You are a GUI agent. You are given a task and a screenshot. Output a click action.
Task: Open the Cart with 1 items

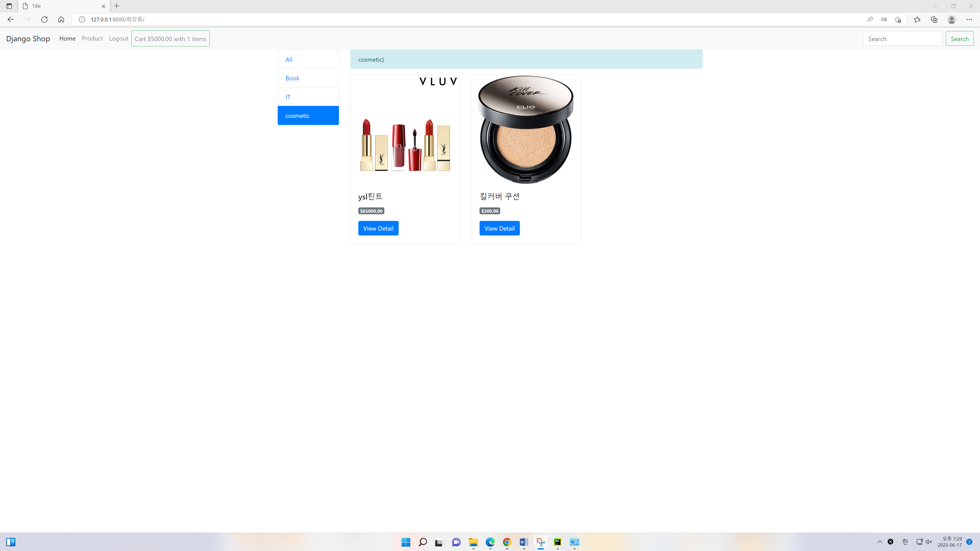[170, 38]
